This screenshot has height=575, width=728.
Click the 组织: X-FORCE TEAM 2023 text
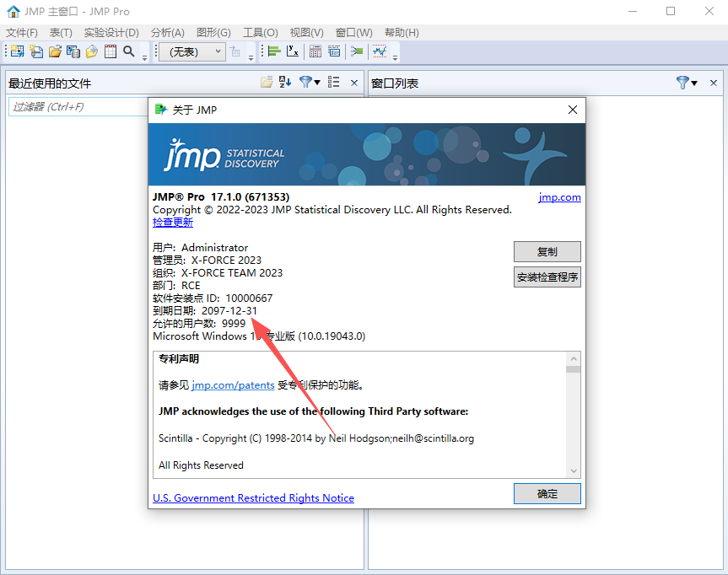coord(218,273)
